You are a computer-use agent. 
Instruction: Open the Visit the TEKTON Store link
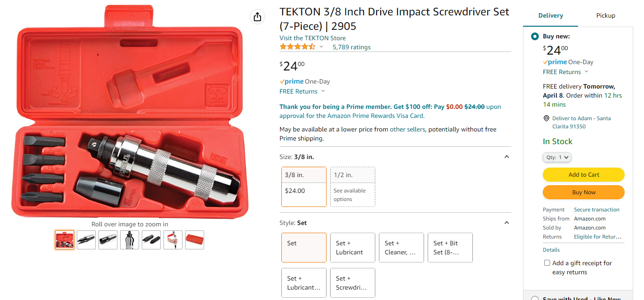click(313, 38)
